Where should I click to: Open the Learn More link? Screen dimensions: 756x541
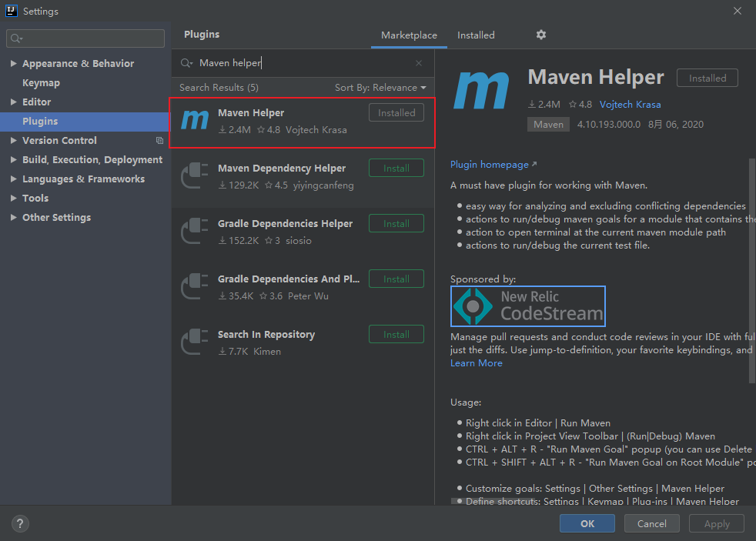point(477,363)
